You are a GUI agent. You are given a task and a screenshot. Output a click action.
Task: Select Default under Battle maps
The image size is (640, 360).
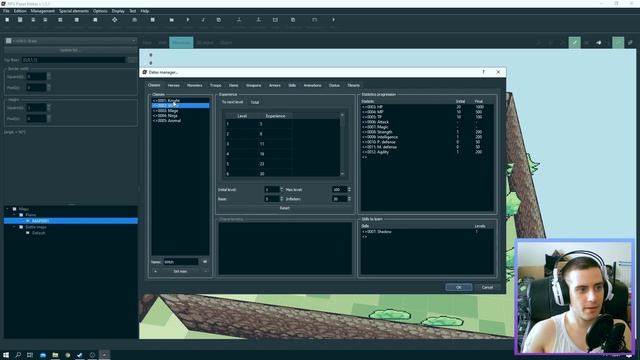(x=38, y=233)
